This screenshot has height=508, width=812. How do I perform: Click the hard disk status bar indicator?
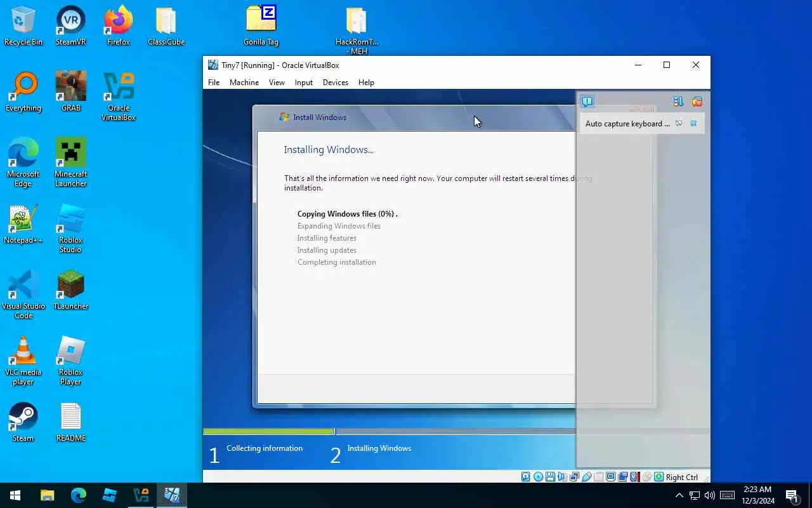(525, 477)
